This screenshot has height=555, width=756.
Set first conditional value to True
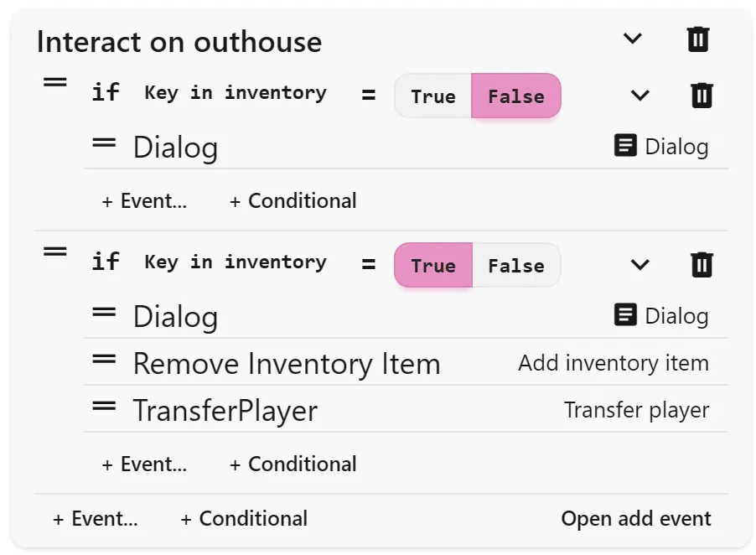coord(433,96)
